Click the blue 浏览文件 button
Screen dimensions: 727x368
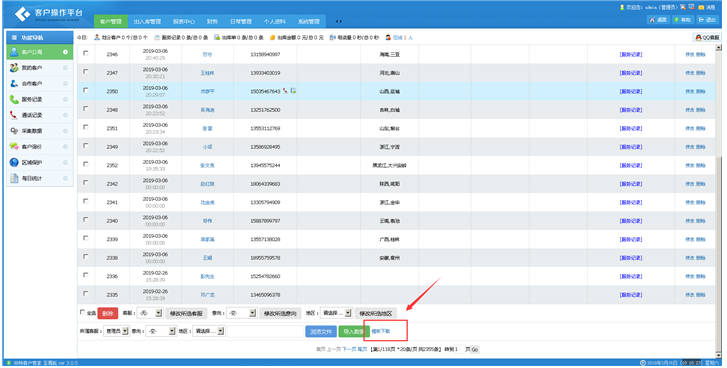tap(321, 331)
